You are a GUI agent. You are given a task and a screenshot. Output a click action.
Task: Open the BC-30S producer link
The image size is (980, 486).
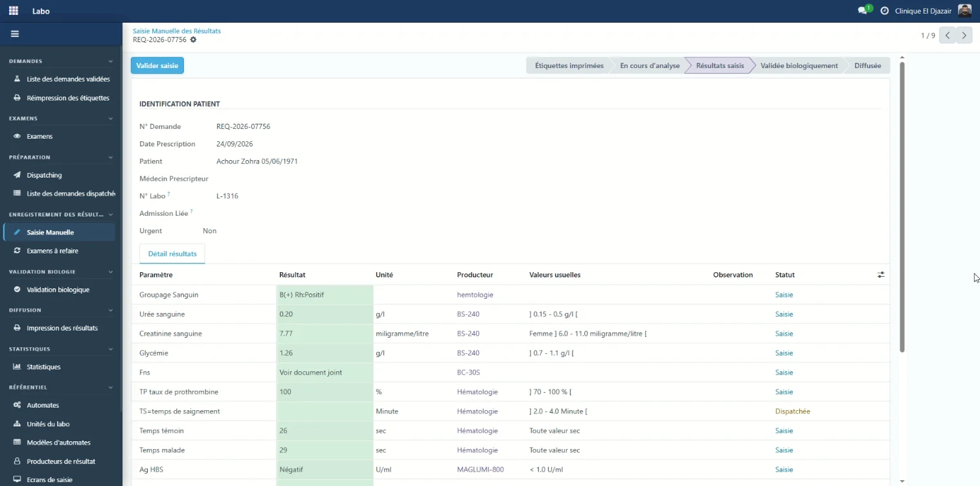pyautogui.click(x=468, y=373)
